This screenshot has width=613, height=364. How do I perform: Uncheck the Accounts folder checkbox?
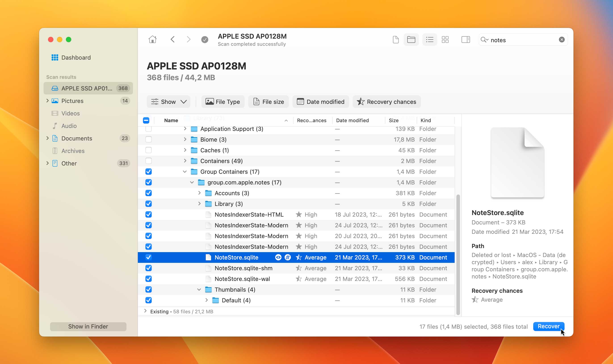[x=148, y=193]
